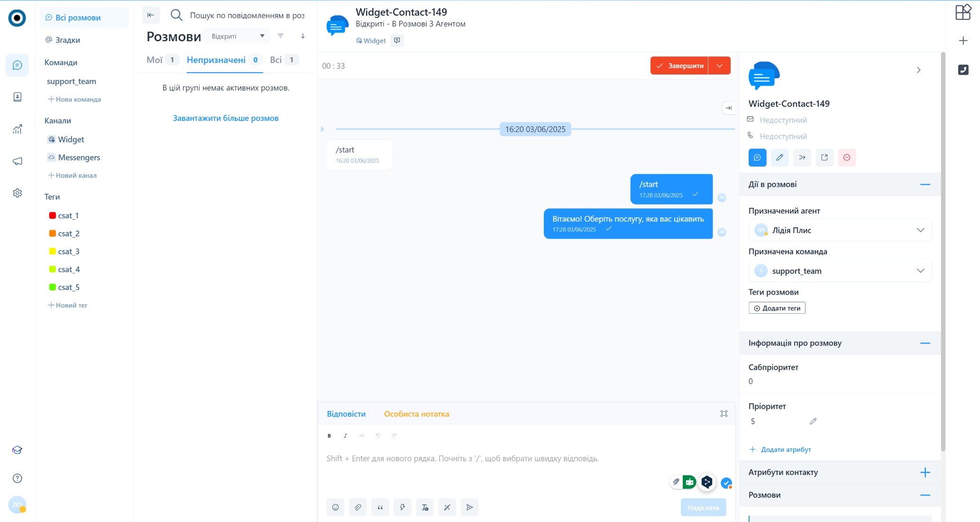Switch to the Мої conversations tab
This screenshot has height=522, width=980.
click(155, 60)
